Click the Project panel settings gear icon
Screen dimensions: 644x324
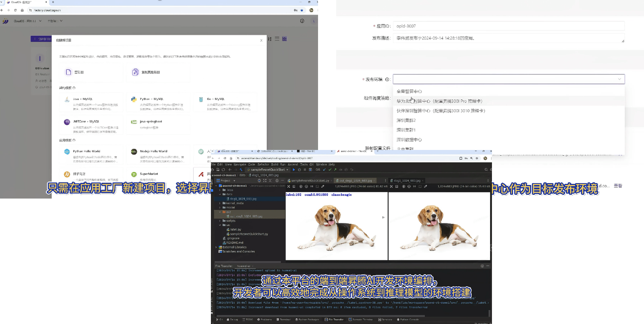coord(277,181)
